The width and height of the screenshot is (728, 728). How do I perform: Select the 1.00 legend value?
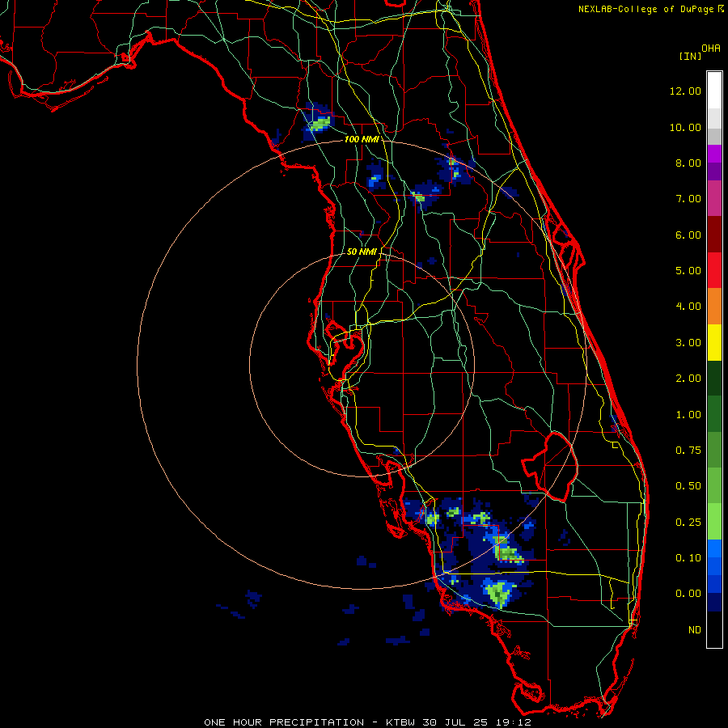click(x=688, y=415)
